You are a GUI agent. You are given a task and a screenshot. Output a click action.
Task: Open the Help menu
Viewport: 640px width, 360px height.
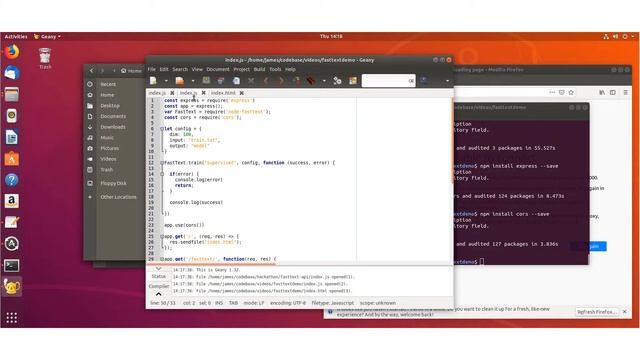(290, 69)
